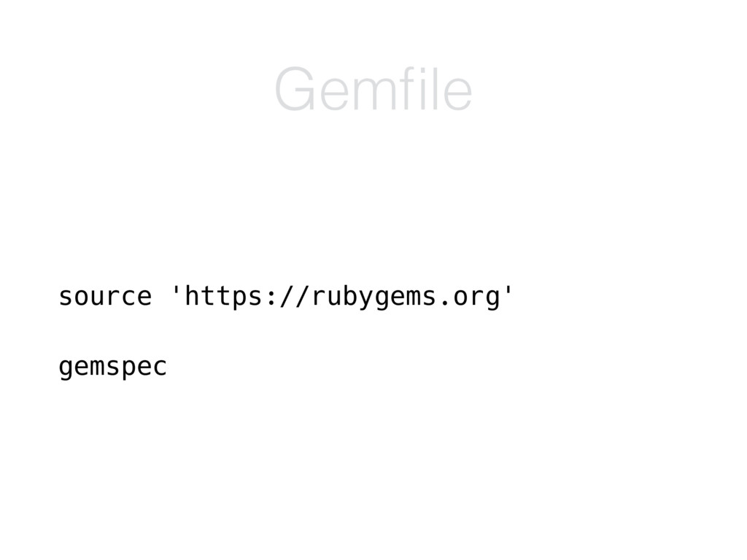Click the "gem" portion of gemspec
This screenshot has width=747, height=560.
[x=82, y=368]
